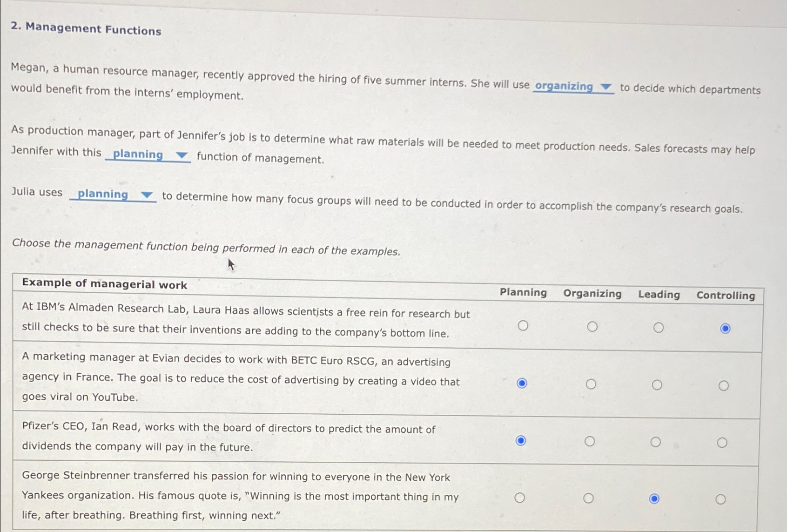Viewport: 787px width, 532px height.
Task: Select Planning for the George Steinbrenner example
Action: pyautogui.click(x=520, y=498)
